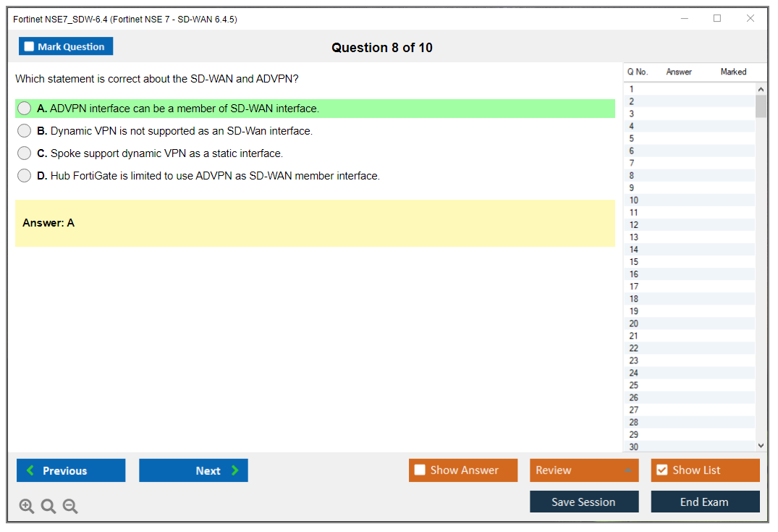
Task: Click the zoom out magnifier icon
Action: [x=70, y=506]
